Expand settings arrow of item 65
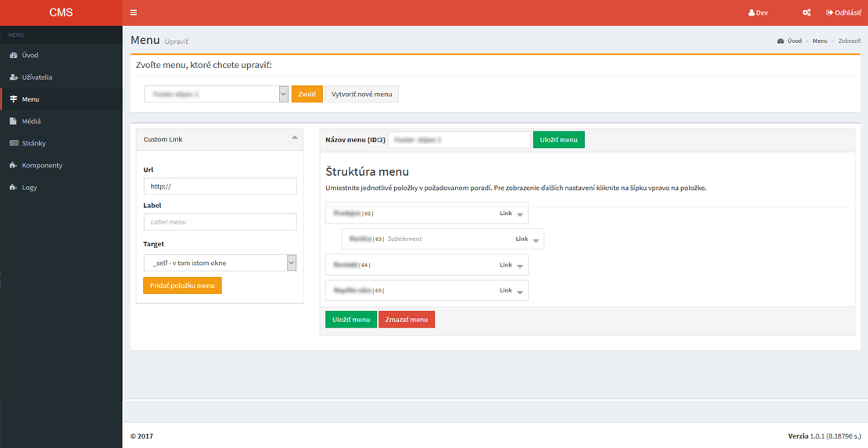Viewport: 868px width, 448px height. click(x=520, y=292)
